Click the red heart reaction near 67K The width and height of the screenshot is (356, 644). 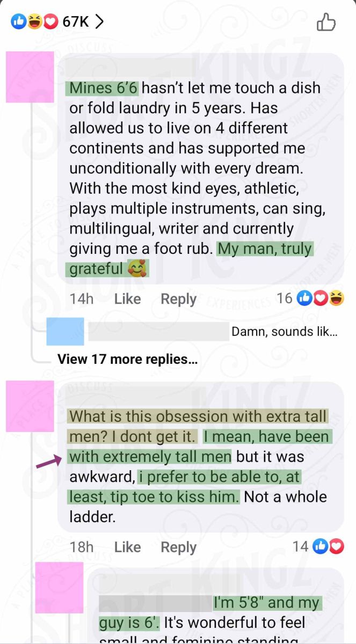click(50, 21)
